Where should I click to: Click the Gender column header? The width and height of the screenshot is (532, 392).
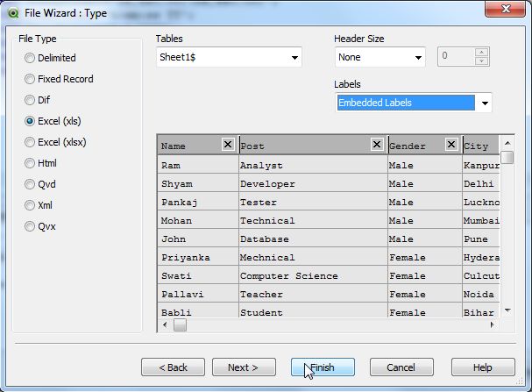[x=425, y=146]
